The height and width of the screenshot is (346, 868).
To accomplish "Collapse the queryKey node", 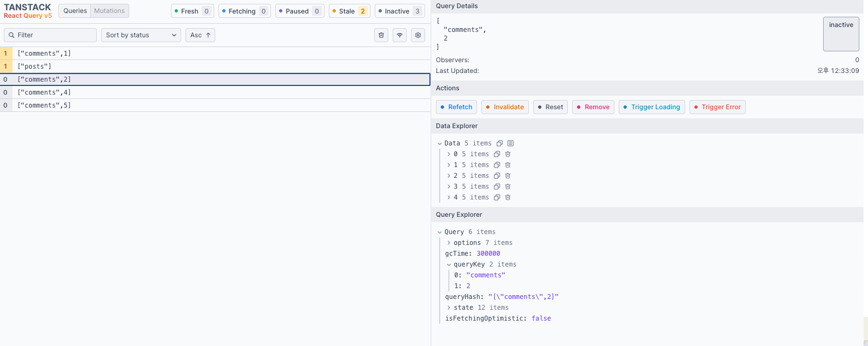I will pos(449,264).
